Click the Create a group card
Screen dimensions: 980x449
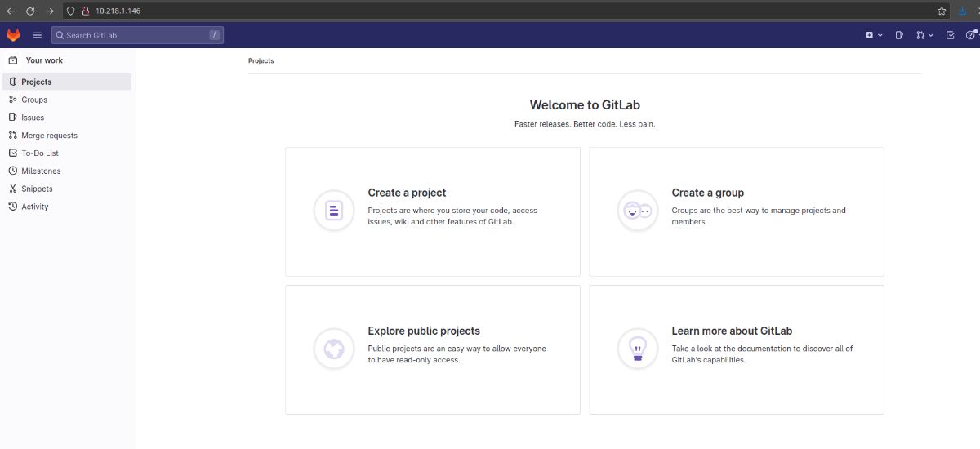pos(737,211)
